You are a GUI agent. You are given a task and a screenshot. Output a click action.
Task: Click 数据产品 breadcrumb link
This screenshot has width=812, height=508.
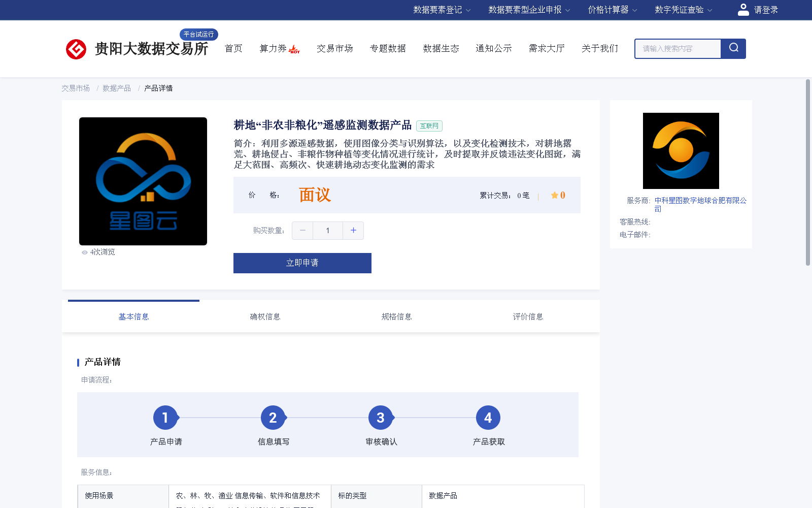[117, 88]
